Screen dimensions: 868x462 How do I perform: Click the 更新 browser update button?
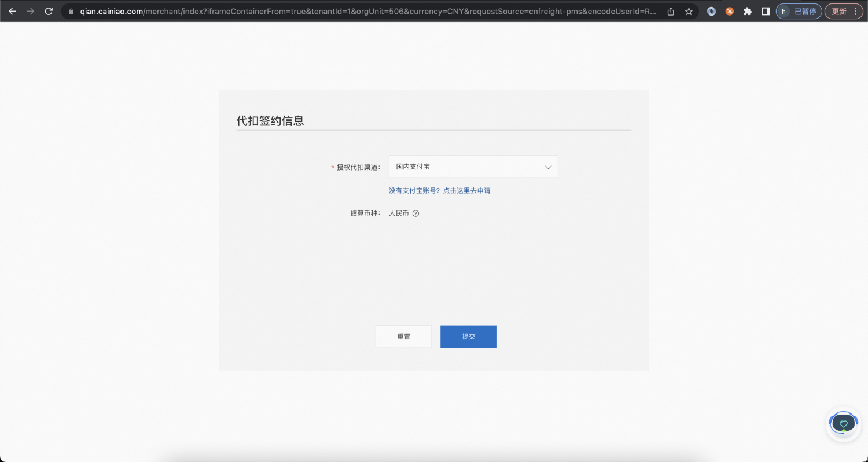pos(844,11)
